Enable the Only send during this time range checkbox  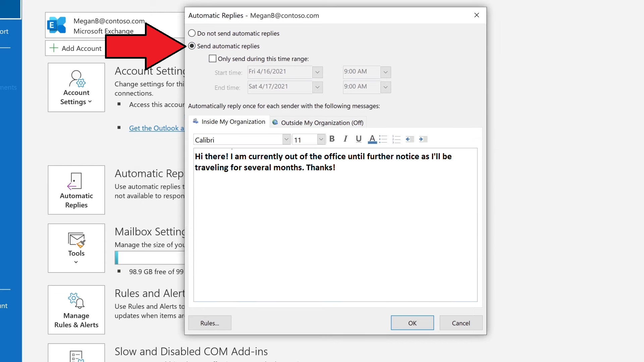tap(212, 58)
